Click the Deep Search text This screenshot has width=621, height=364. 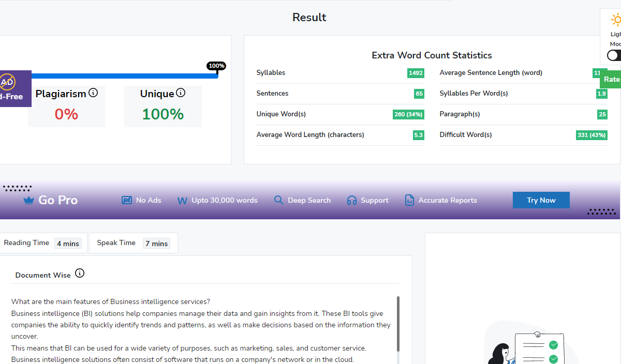coord(309,200)
